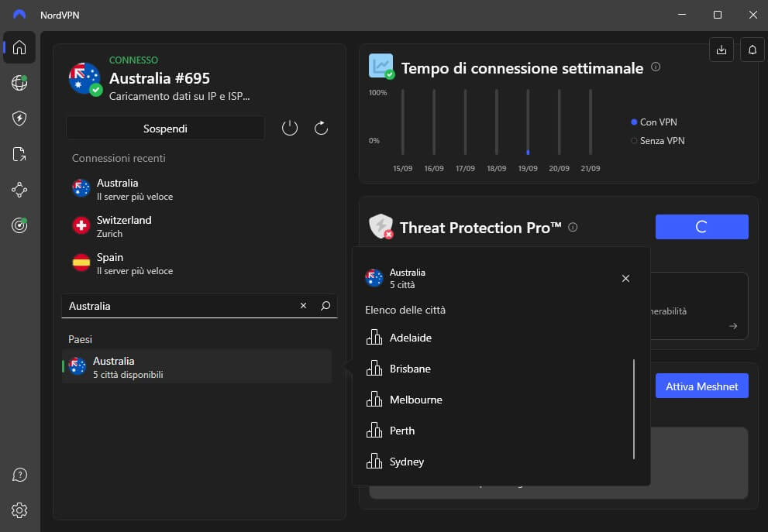Click the weekly connection chart icon
Image resolution: width=768 pixels, height=532 pixels.
tap(381, 66)
